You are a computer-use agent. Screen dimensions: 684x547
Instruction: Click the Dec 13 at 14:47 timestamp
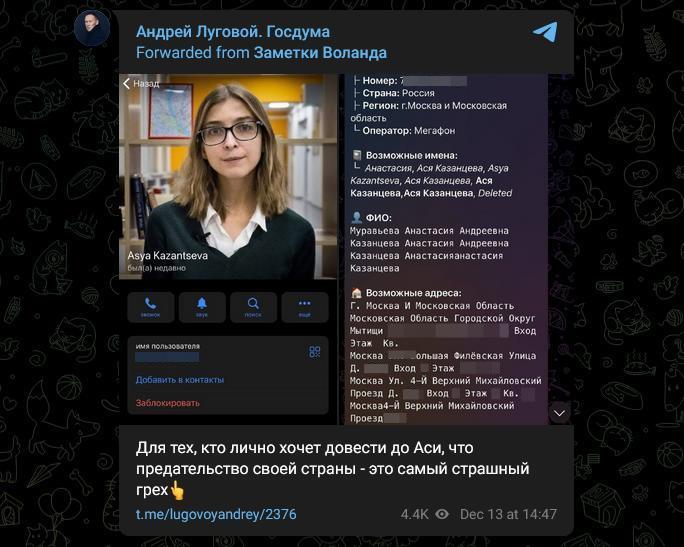[x=508, y=514]
